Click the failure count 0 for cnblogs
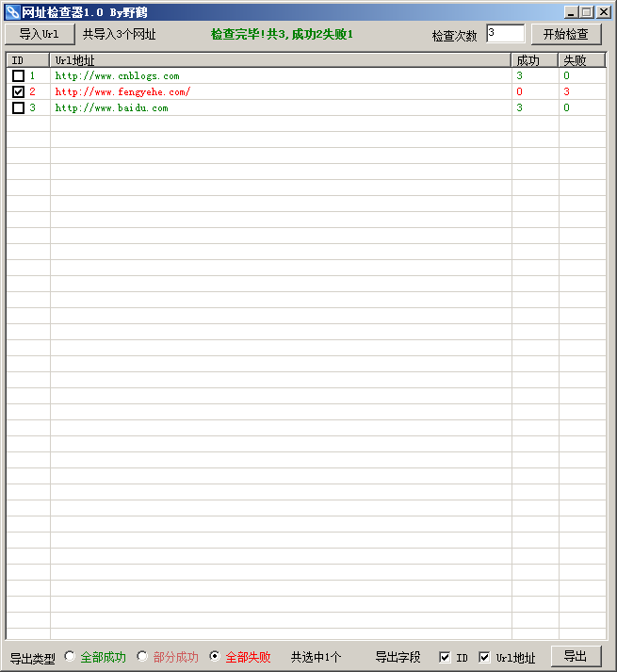 coord(566,75)
